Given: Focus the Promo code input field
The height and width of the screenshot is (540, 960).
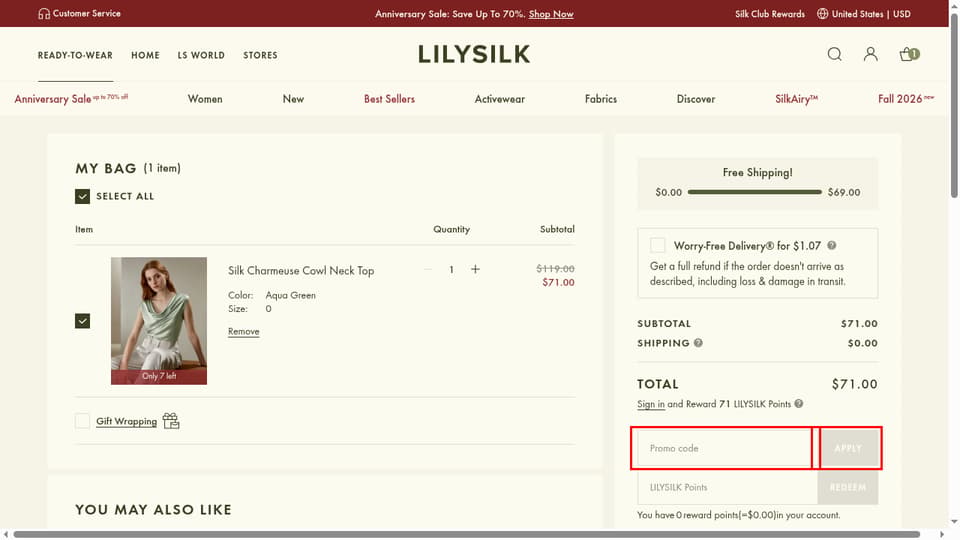Looking at the screenshot, I should 724,448.
